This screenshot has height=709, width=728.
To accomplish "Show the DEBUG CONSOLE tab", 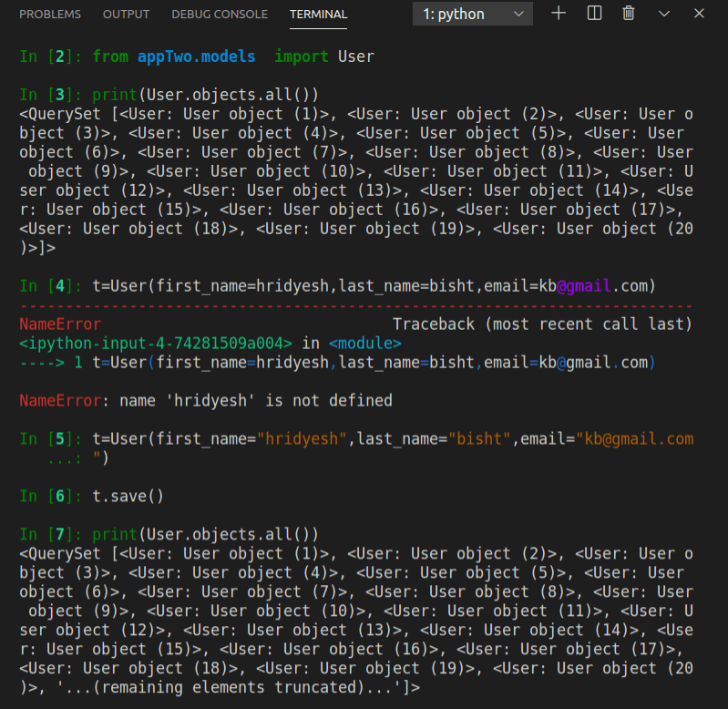I will [x=220, y=15].
